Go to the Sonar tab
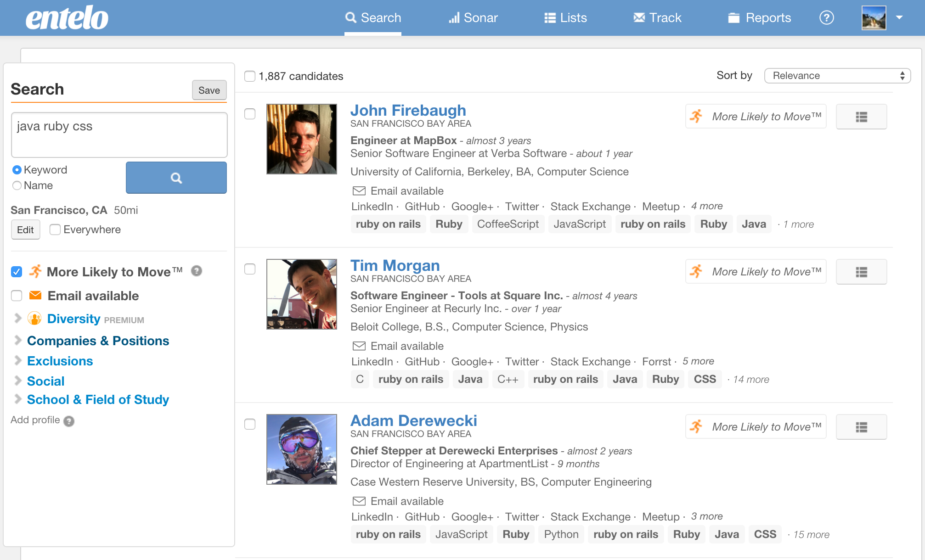925x560 pixels. pos(473,18)
